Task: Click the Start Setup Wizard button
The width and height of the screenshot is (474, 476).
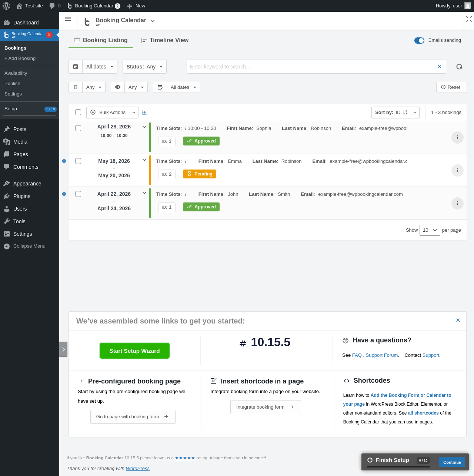Action: [x=134, y=351]
